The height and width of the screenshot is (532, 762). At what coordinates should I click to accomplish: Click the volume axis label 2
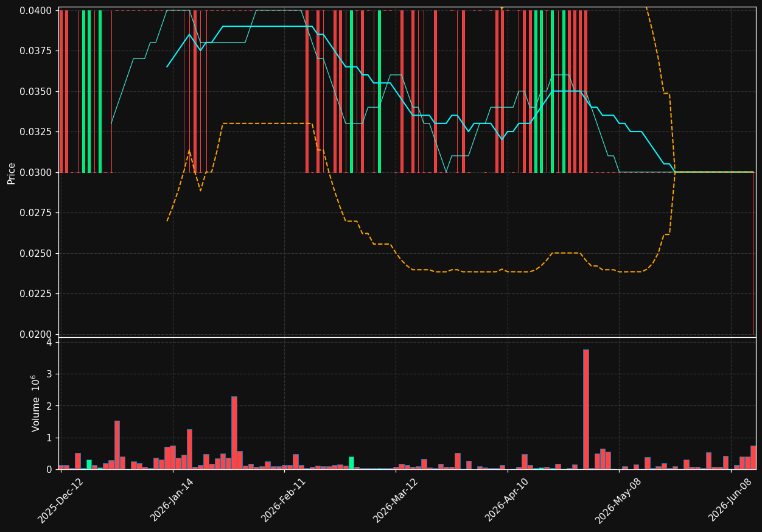(x=49, y=406)
